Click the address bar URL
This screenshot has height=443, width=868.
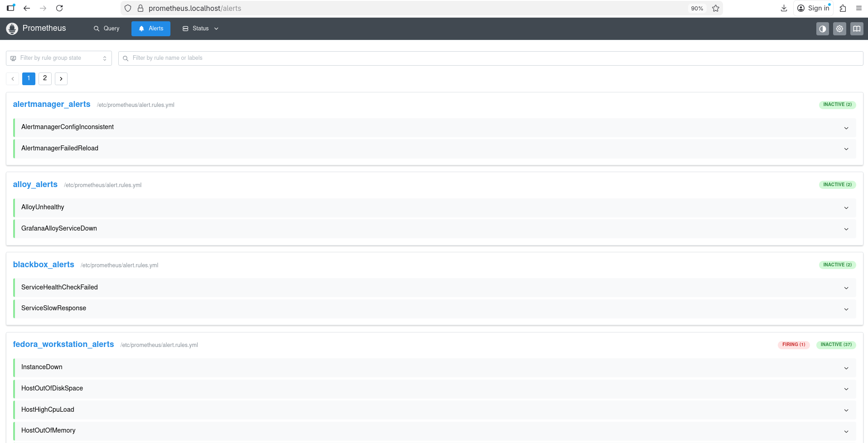(x=195, y=8)
